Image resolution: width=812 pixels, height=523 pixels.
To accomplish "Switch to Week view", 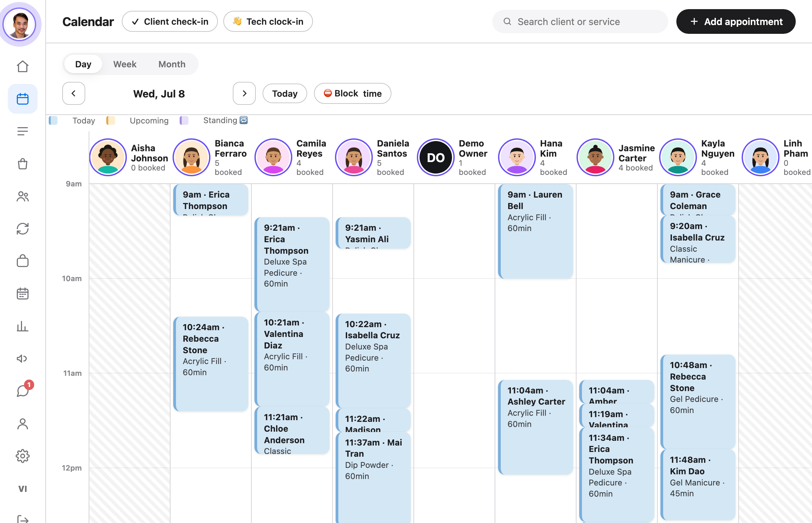I will (125, 64).
